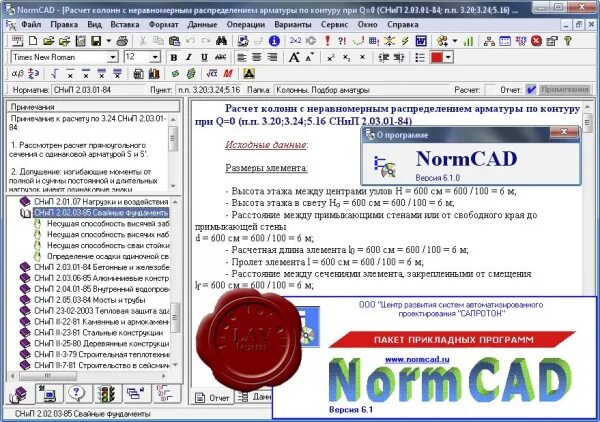Click the green question mark help icon
The image size is (600, 422).
click(x=568, y=41)
